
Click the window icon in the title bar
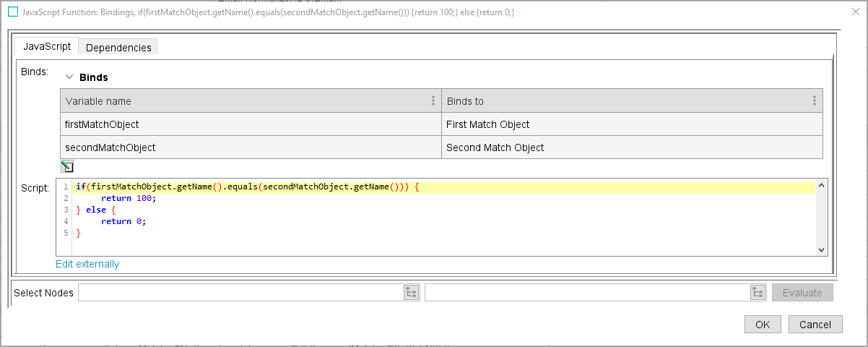point(12,12)
